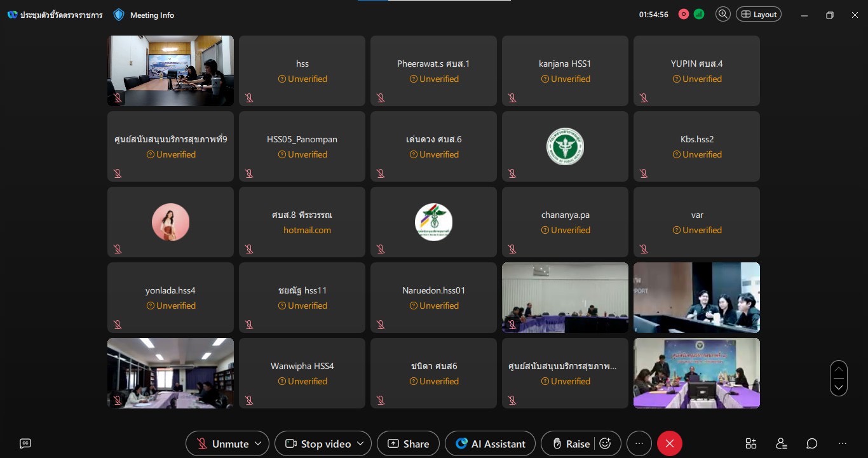Screen dimensions: 868x458
Task: Unmute your microphone
Action: tap(222, 444)
